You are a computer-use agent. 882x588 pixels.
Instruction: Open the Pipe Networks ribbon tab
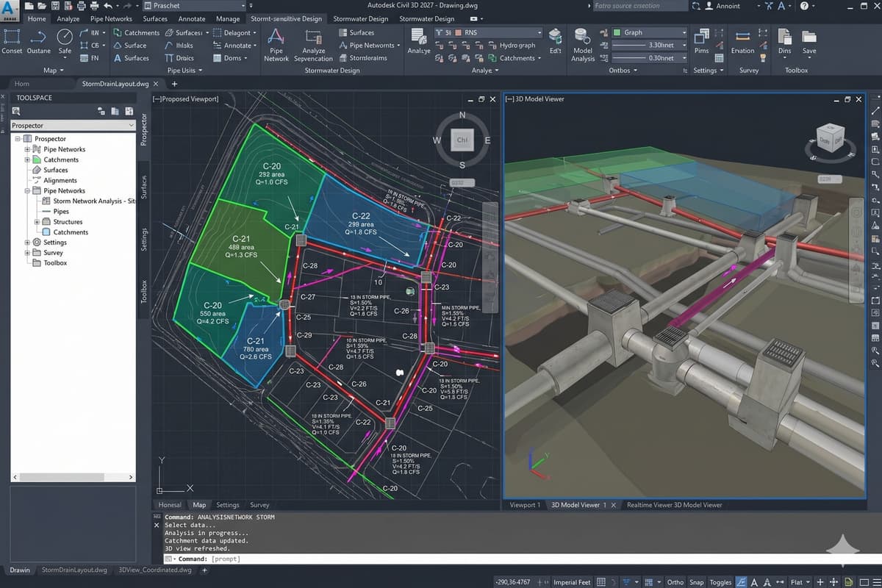click(111, 18)
